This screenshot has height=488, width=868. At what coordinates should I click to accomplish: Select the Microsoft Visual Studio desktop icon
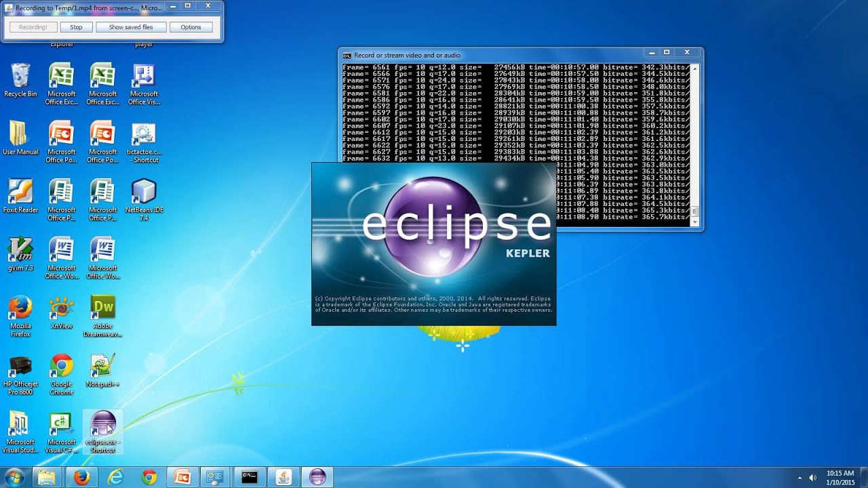click(20, 432)
